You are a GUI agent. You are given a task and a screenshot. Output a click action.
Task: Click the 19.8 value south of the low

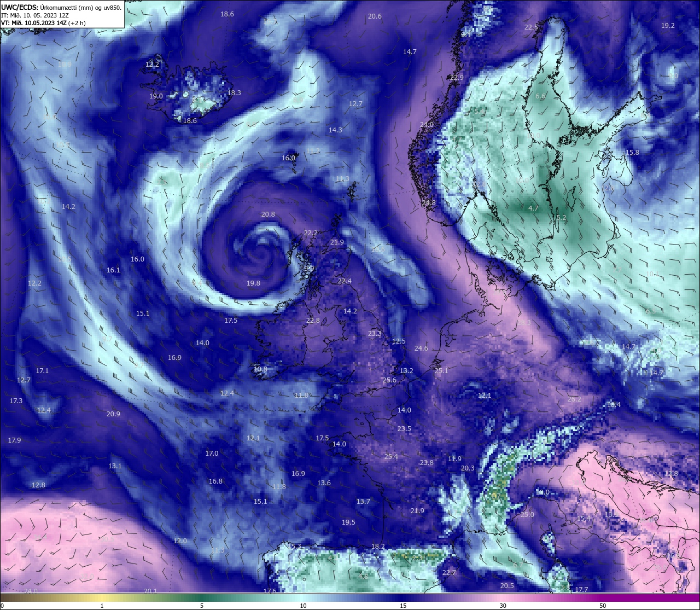click(253, 283)
